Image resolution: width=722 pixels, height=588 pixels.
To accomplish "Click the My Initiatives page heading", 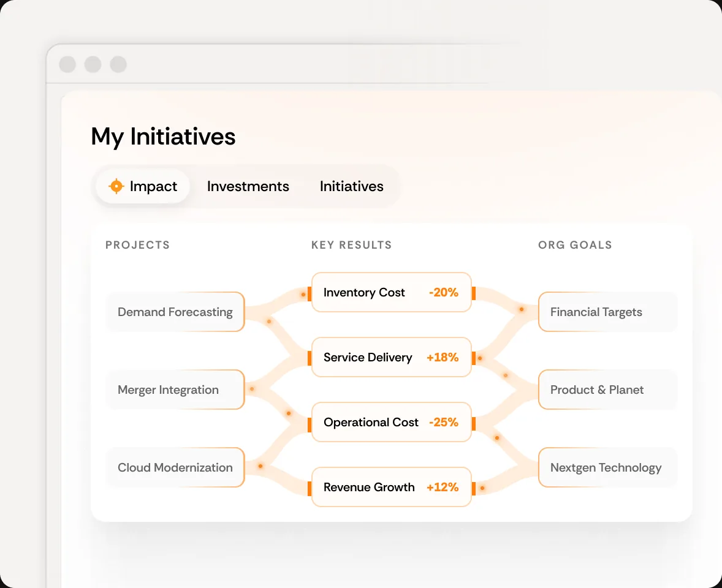I will tap(163, 137).
